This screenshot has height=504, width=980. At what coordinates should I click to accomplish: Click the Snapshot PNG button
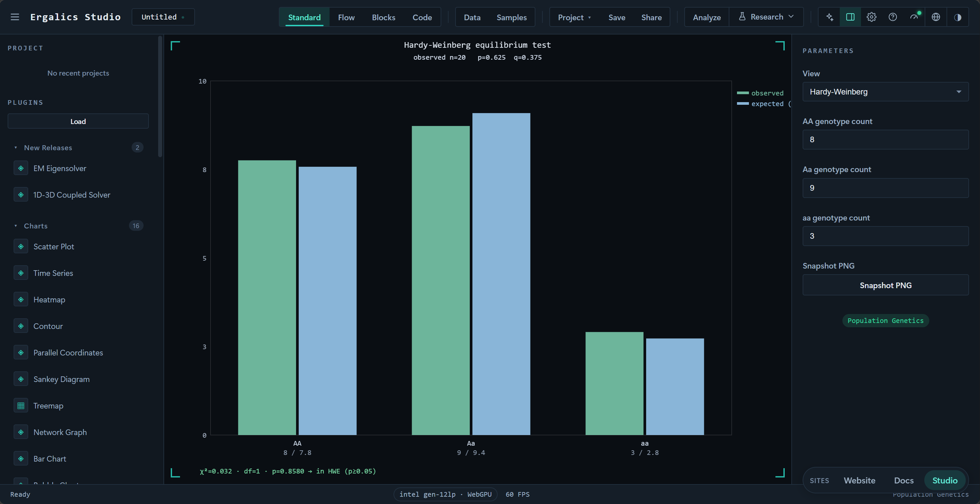coord(885,285)
